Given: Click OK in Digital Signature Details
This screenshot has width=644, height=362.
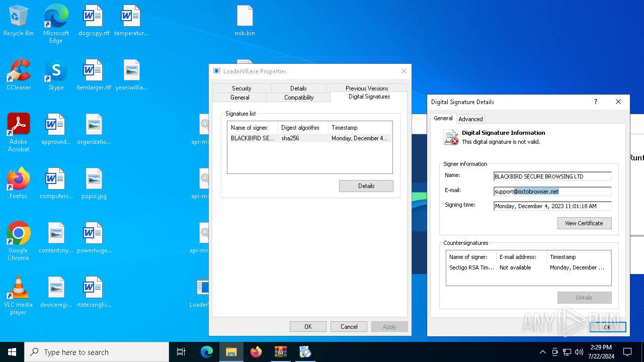Looking at the screenshot, I should click(x=607, y=327).
